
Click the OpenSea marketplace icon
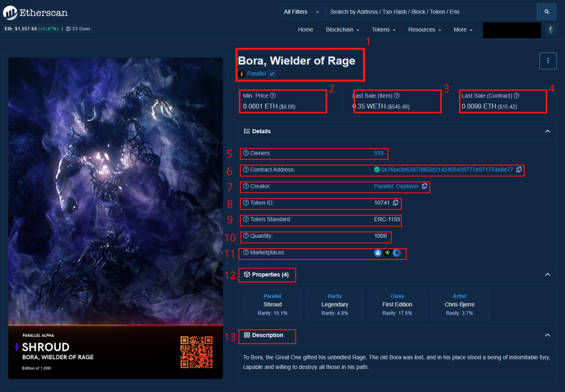tap(378, 253)
